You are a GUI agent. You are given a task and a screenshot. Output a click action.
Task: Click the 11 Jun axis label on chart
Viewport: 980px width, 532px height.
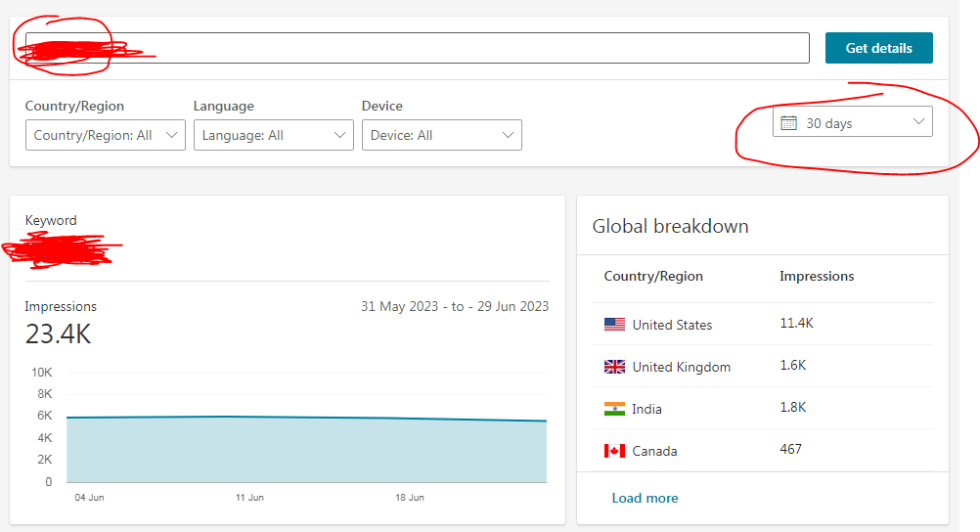249,498
